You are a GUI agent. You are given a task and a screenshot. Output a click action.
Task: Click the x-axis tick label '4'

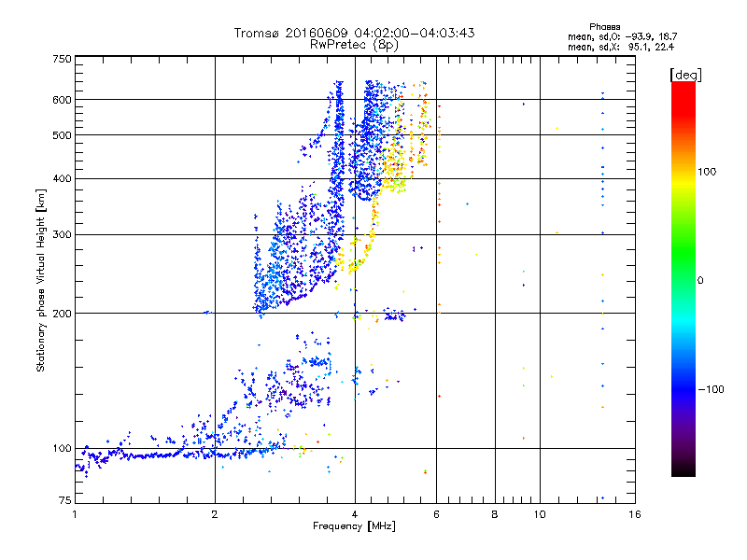[x=355, y=514]
